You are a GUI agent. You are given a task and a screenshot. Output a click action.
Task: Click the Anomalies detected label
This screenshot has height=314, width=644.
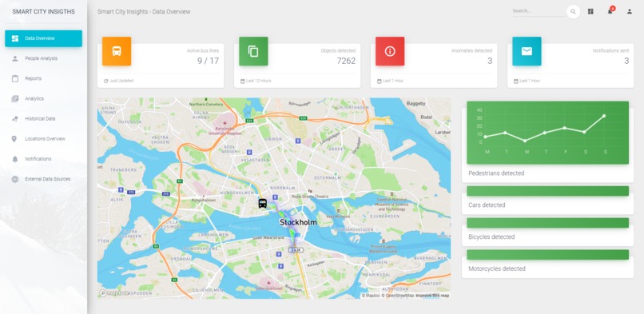click(x=471, y=51)
